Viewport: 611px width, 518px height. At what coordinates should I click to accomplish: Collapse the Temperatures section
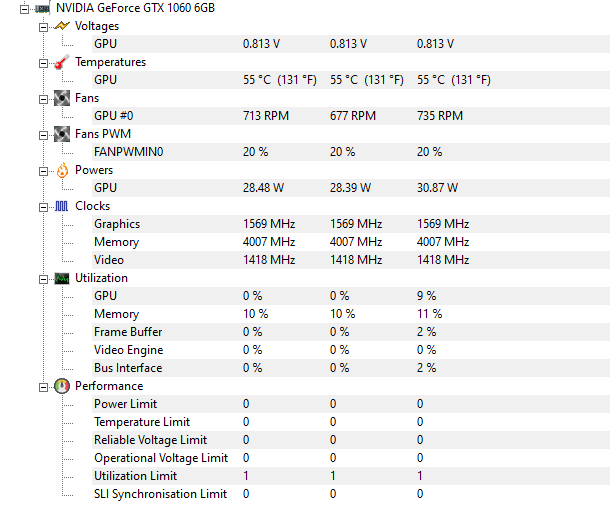pyautogui.click(x=43, y=63)
